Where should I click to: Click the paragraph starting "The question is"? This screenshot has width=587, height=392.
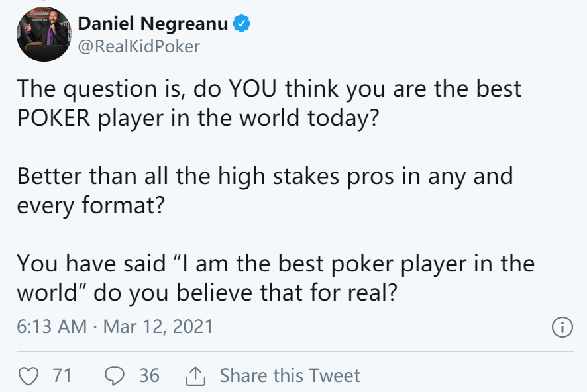click(x=269, y=103)
